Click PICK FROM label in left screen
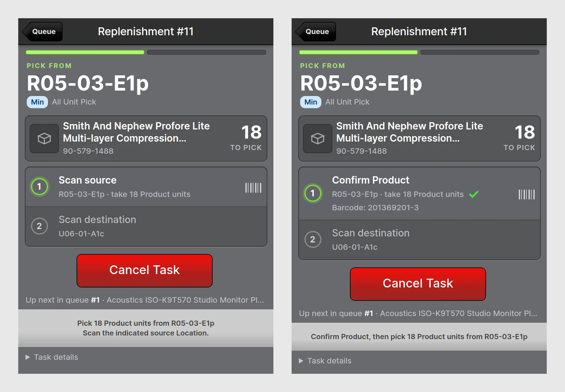 point(49,66)
